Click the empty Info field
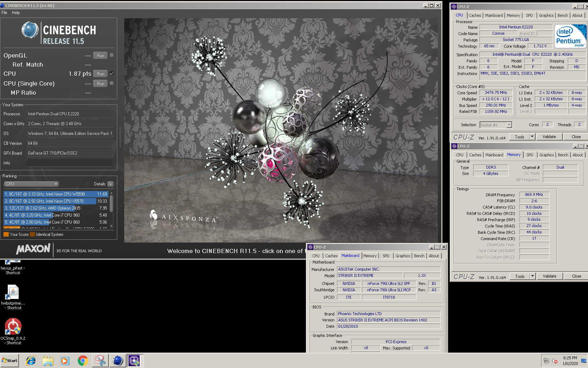This screenshot has height=368, width=588. tap(70, 163)
